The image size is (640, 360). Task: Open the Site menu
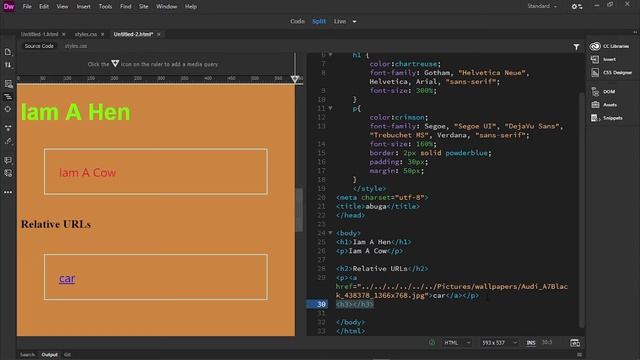tap(143, 7)
